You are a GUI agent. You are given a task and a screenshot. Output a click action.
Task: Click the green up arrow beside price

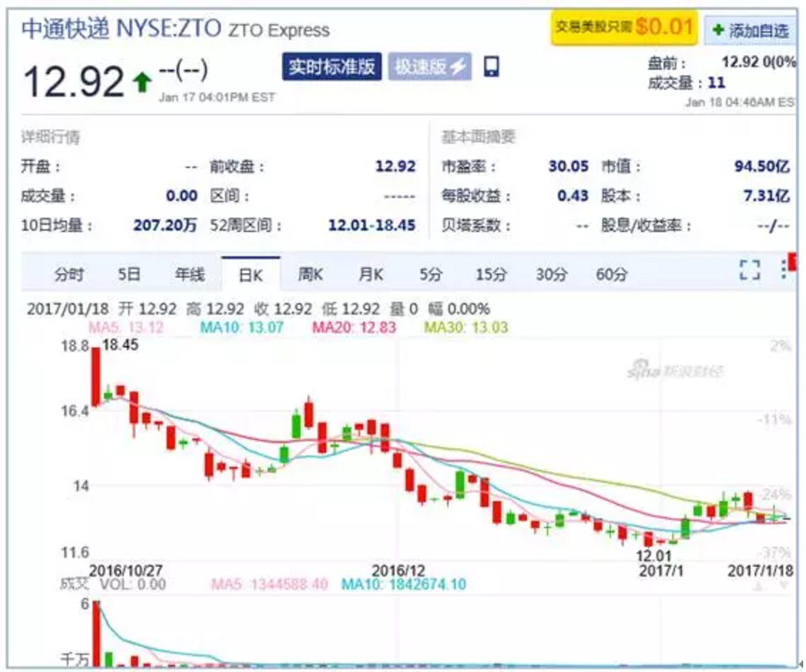click(142, 82)
